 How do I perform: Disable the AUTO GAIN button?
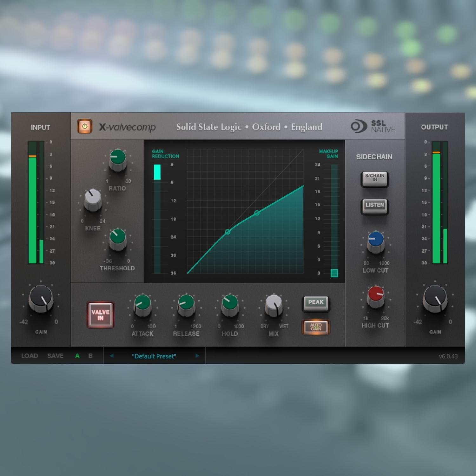point(316,327)
